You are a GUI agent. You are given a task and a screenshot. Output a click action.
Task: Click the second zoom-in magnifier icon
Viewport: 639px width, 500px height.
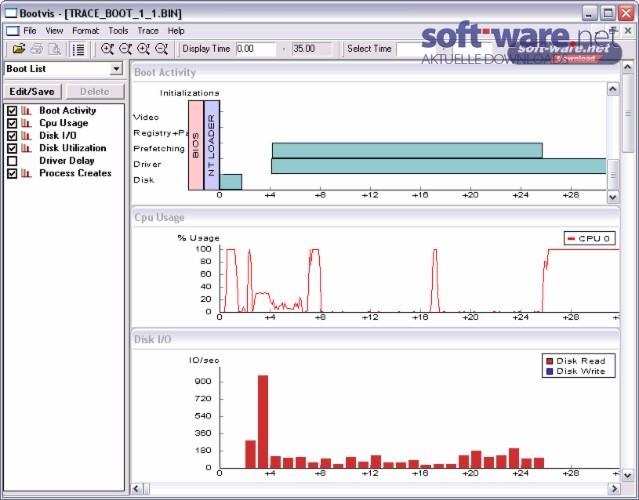(143, 49)
